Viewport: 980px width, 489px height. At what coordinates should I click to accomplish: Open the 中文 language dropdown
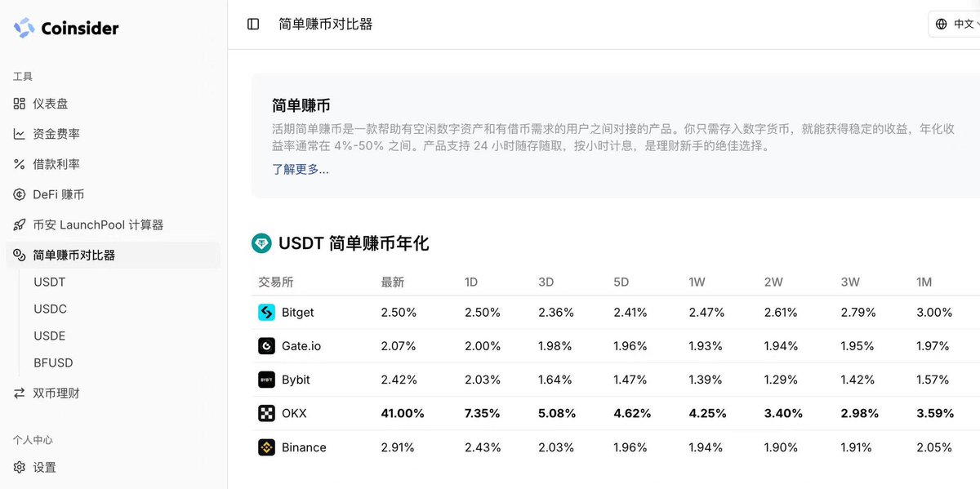pyautogui.click(x=955, y=24)
